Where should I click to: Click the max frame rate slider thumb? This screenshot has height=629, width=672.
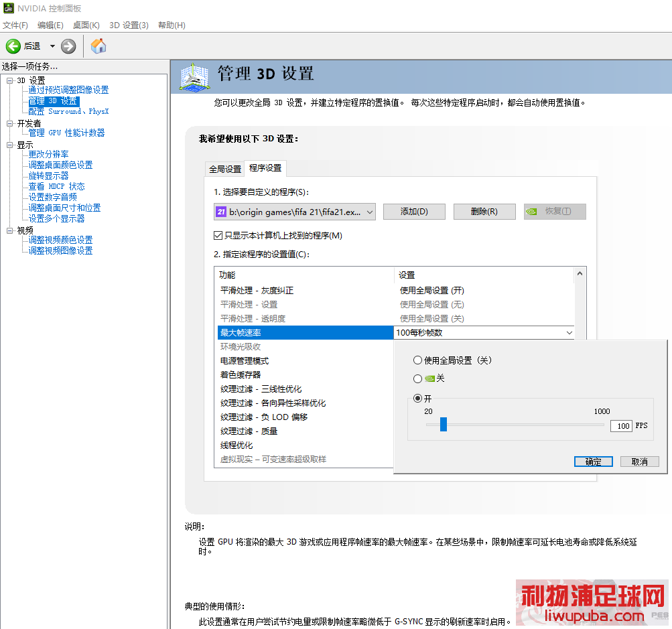444,425
